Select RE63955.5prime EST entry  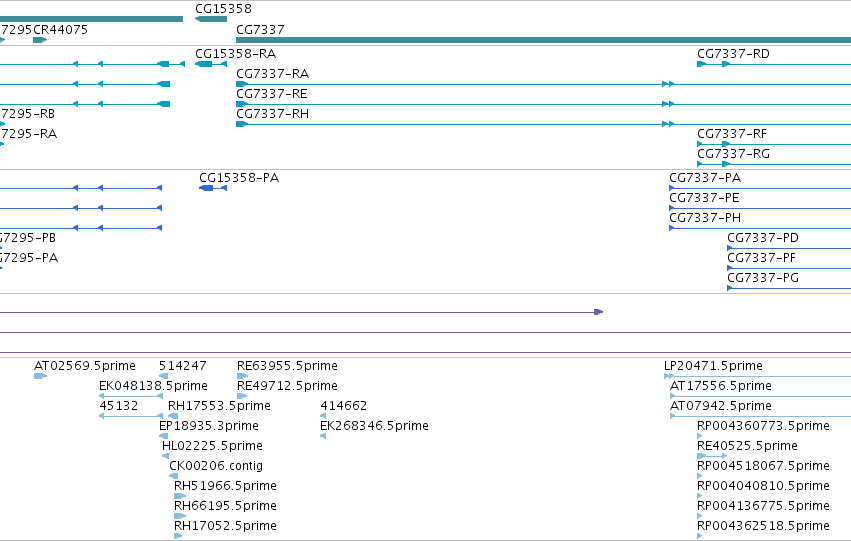coord(287,366)
